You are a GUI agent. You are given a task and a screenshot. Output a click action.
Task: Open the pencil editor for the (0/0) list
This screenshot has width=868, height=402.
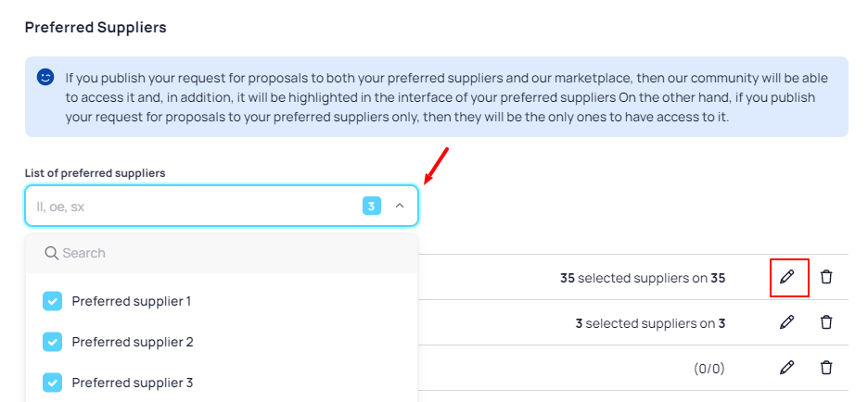pyautogui.click(x=786, y=368)
